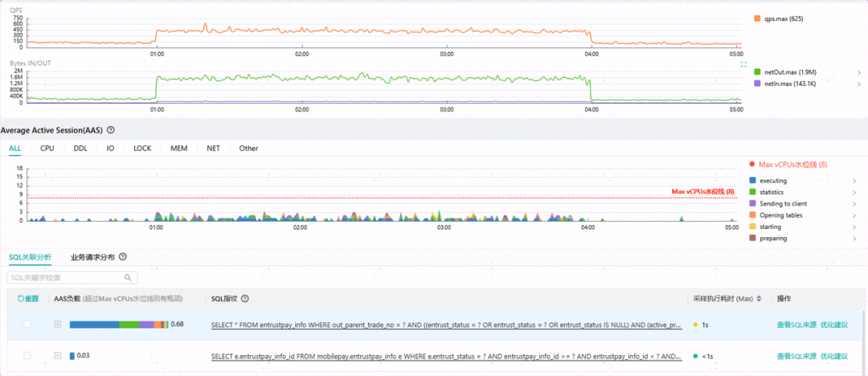Expand the Sending to client chevron
The width and height of the screenshot is (868, 376).
[855, 204]
